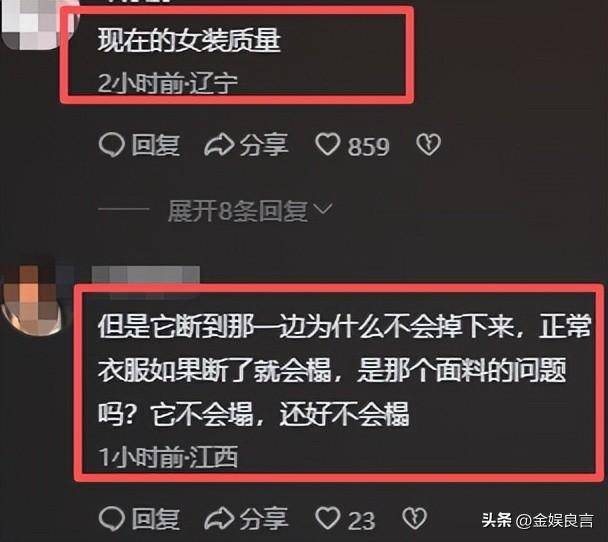The image size is (608, 542).
Task: Dislike the Liaoning comment with broken heart
Action: [428, 145]
